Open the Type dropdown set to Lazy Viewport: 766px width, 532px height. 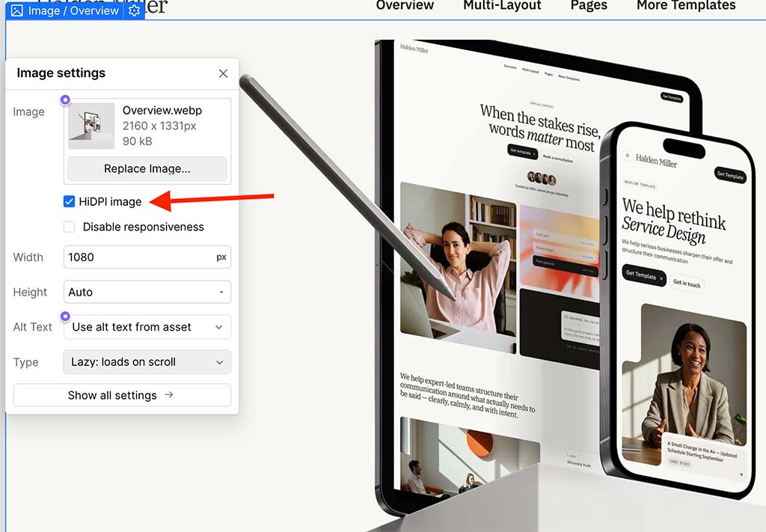point(147,362)
